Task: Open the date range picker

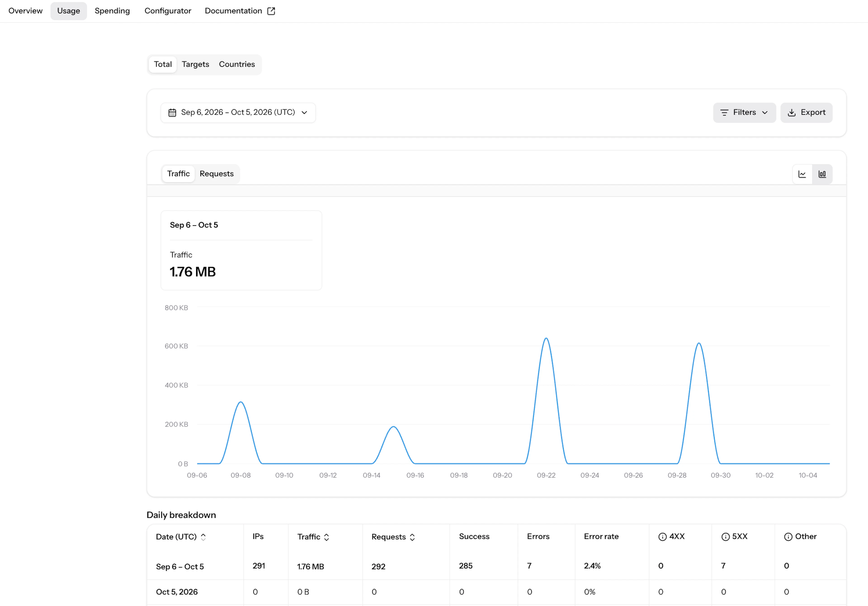Action: coord(238,113)
